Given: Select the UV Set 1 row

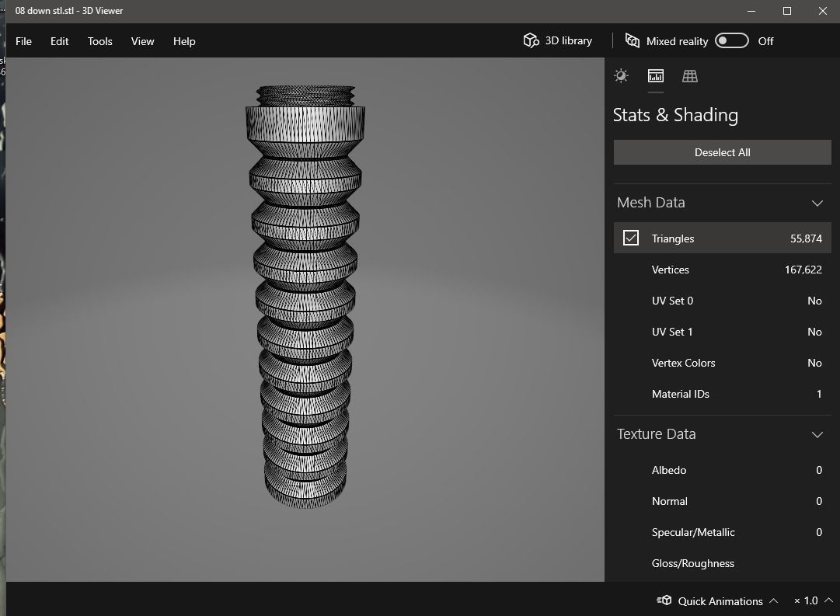Looking at the screenshot, I should [722, 332].
